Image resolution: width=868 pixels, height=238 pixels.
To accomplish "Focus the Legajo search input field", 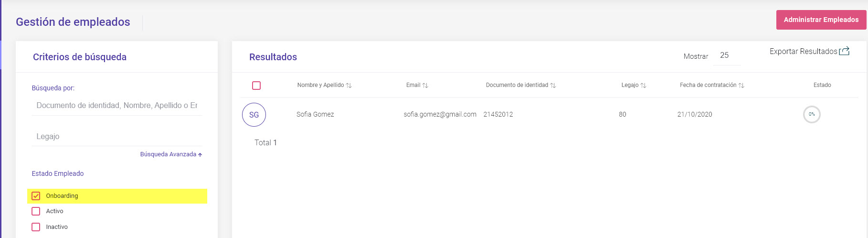I will pos(117,137).
